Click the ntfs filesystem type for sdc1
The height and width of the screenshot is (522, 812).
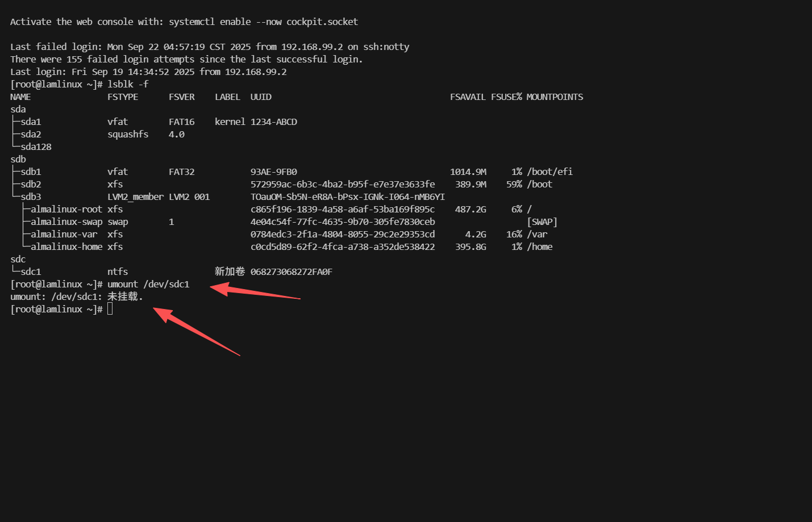click(x=118, y=272)
